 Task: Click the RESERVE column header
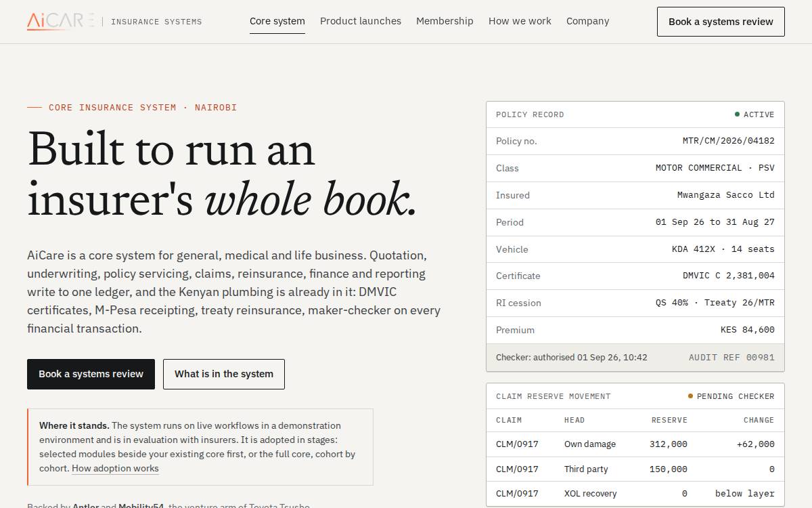point(669,420)
